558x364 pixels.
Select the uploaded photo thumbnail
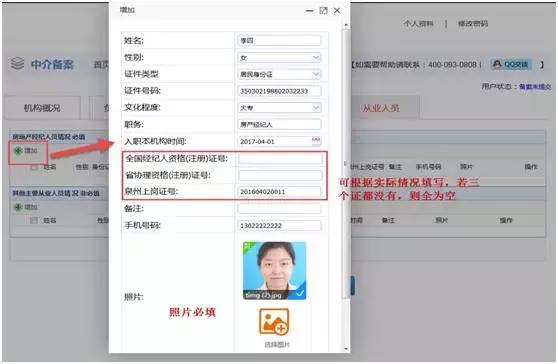274,271
